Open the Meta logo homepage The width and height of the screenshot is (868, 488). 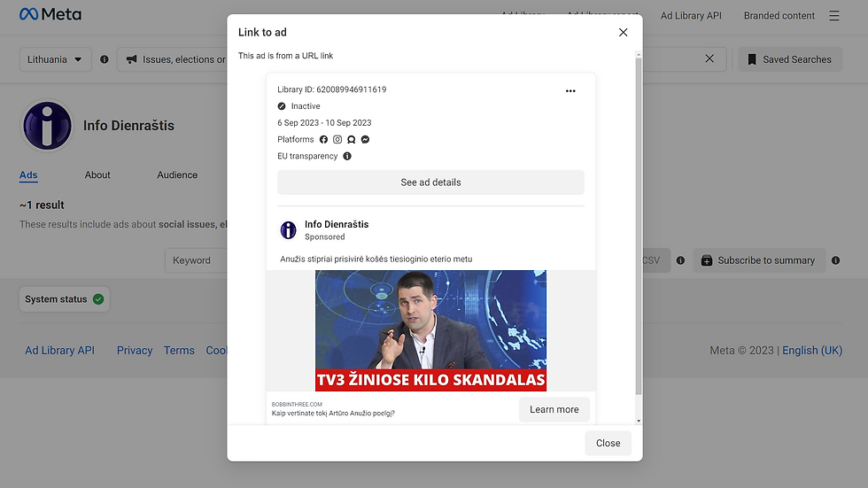50,14
